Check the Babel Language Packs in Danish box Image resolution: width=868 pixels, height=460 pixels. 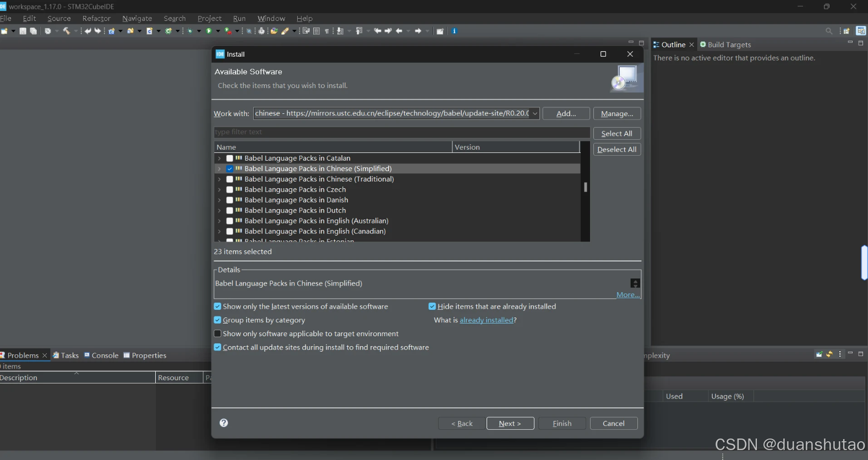click(x=230, y=200)
